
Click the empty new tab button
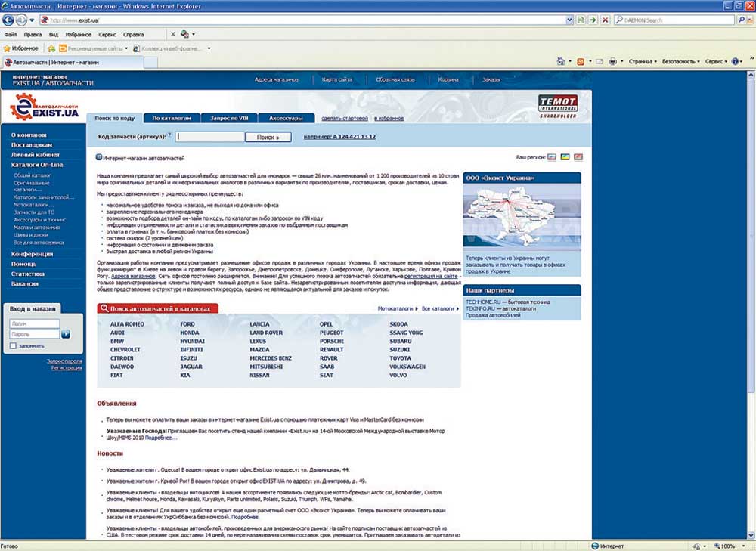[x=151, y=62]
